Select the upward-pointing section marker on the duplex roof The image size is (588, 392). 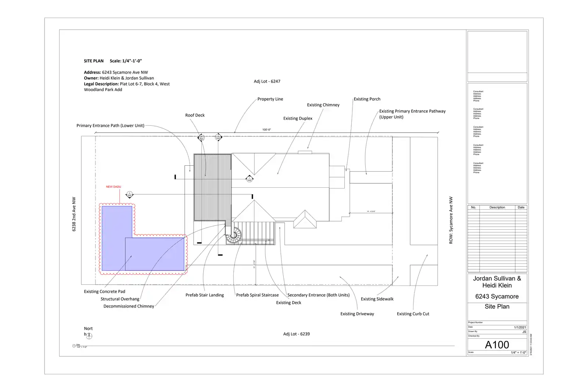pos(250,179)
